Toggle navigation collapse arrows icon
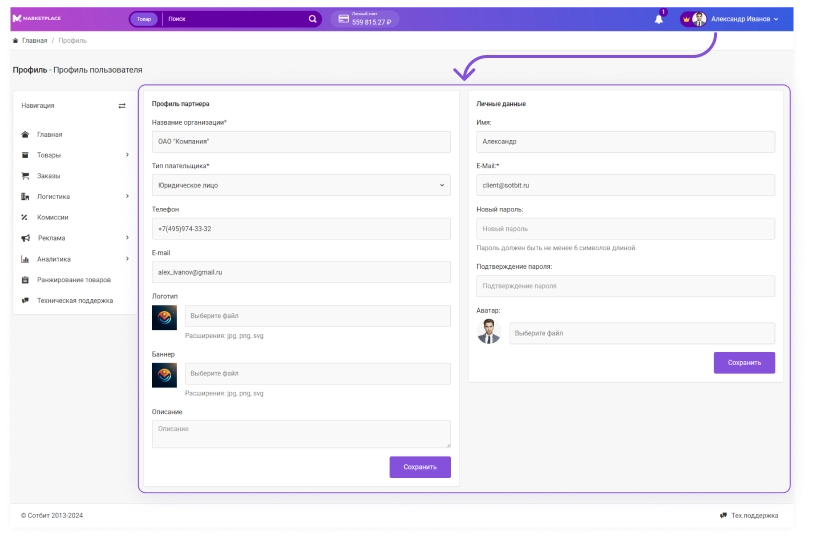This screenshot has height=538, width=815. pos(122,106)
